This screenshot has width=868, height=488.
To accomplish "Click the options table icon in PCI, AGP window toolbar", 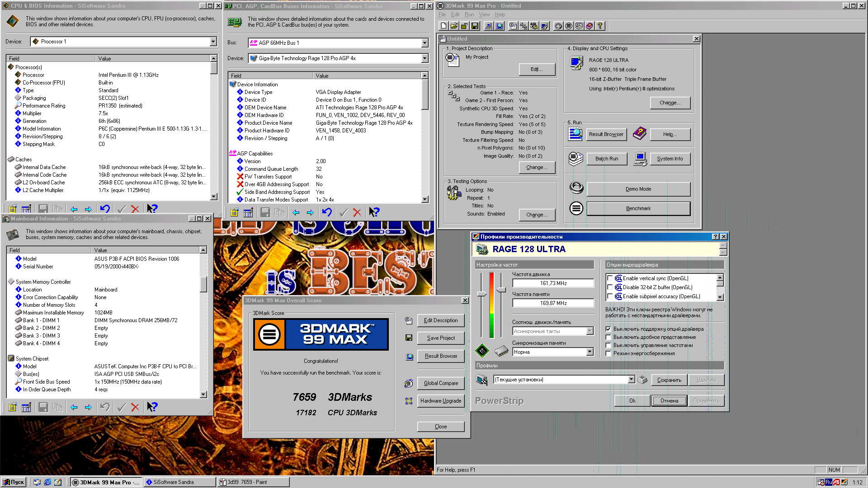I will 248,212.
